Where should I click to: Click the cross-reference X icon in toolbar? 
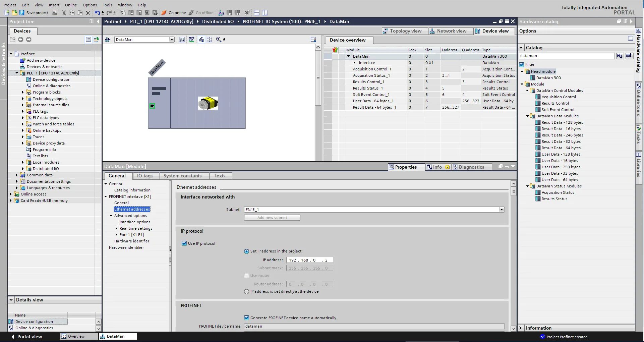coord(247,13)
